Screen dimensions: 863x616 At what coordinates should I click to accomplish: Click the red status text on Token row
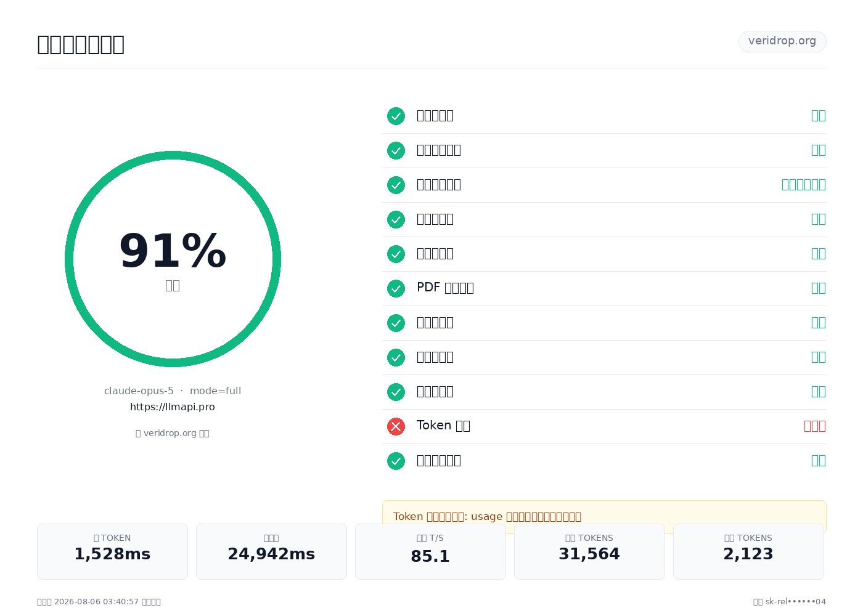[815, 426]
